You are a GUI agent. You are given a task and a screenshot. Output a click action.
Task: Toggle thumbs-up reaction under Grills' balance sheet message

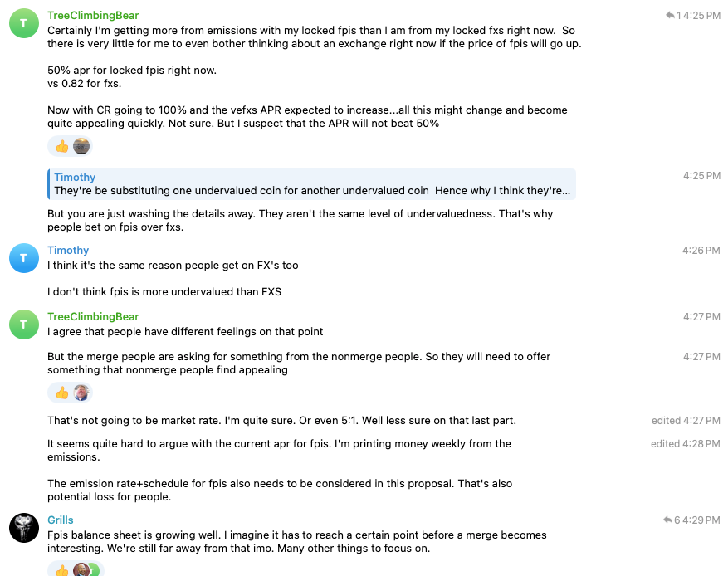tap(61, 569)
